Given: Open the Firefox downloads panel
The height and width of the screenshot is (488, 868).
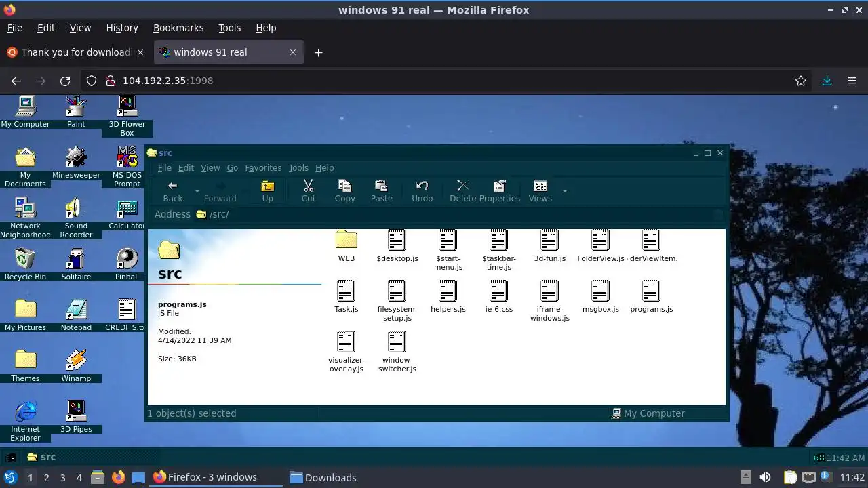Looking at the screenshot, I should coord(827,81).
